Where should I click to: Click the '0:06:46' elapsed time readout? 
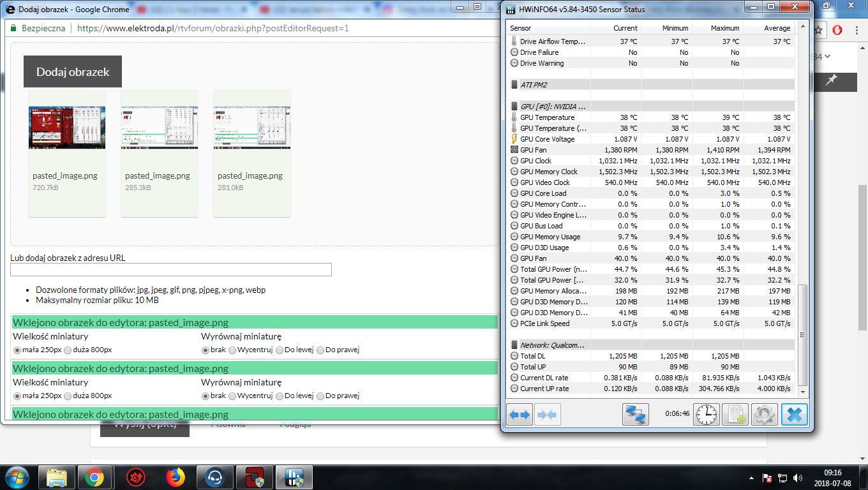point(677,413)
